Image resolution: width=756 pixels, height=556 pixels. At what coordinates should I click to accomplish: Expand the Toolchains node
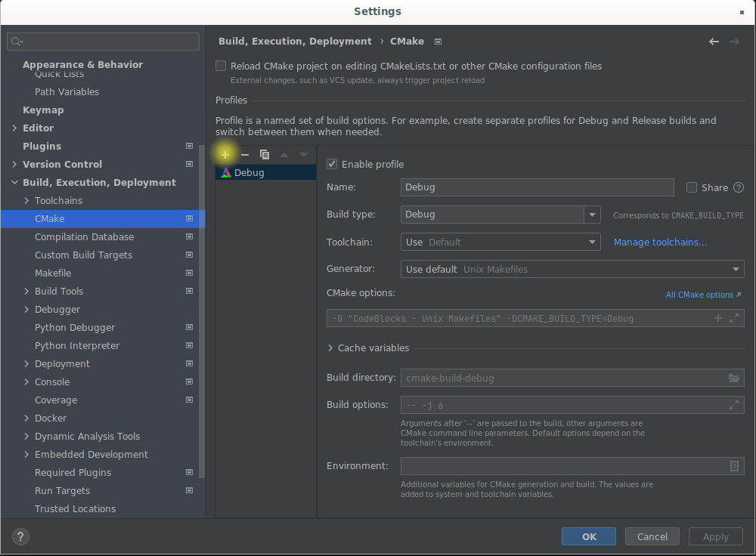[x=26, y=200]
